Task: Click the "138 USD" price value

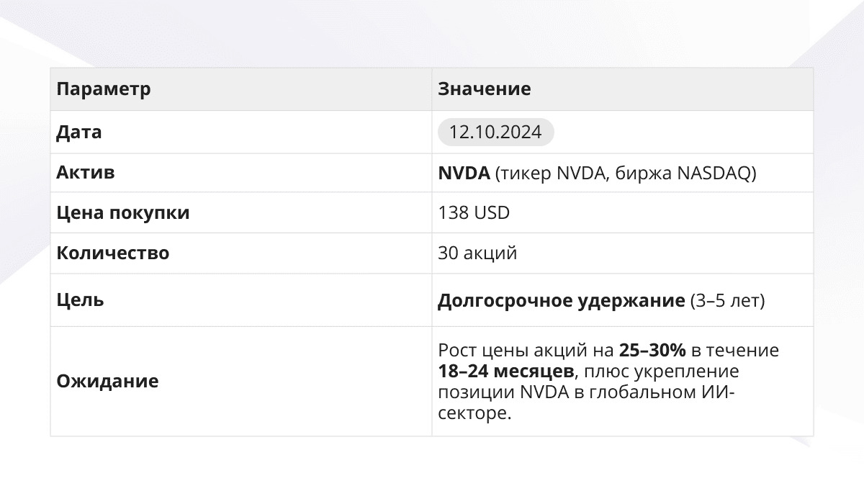Action: 473,213
